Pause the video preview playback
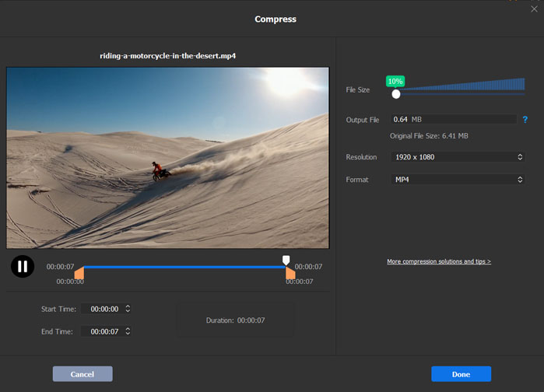544x392 pixels. point(23,266)
